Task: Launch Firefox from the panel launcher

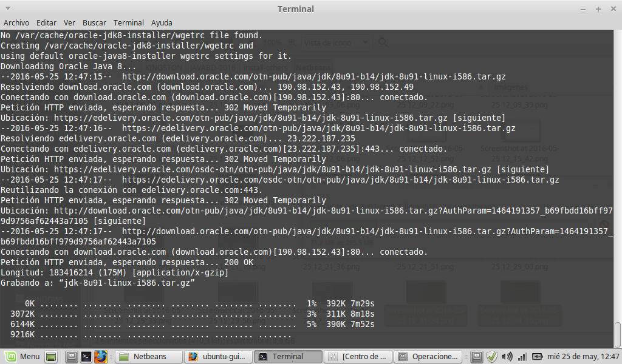Action: tap(100, 357)
